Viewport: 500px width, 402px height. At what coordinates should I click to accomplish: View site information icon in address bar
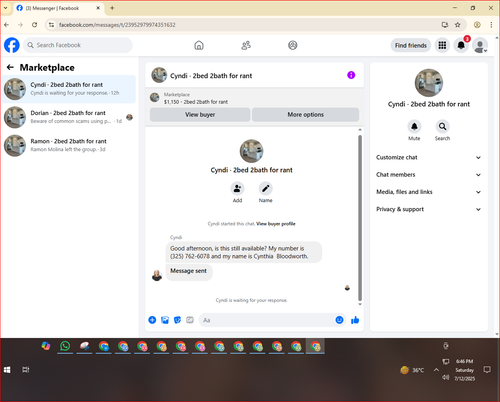point(51,25)
